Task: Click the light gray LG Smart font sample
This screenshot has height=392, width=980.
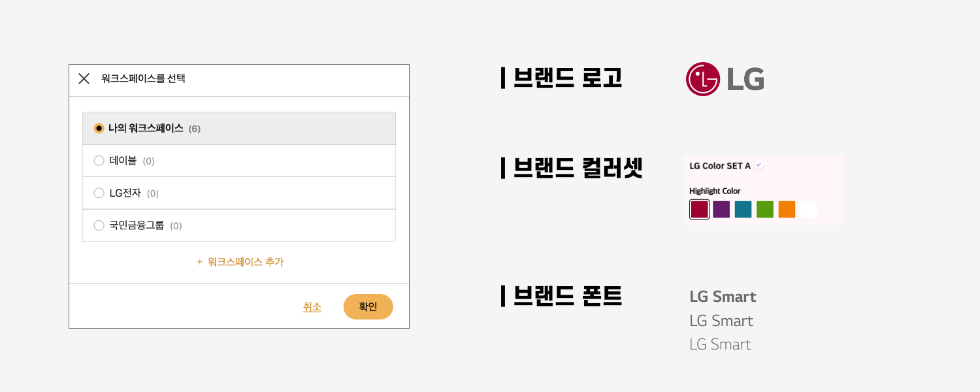Action: click(719, 344)
